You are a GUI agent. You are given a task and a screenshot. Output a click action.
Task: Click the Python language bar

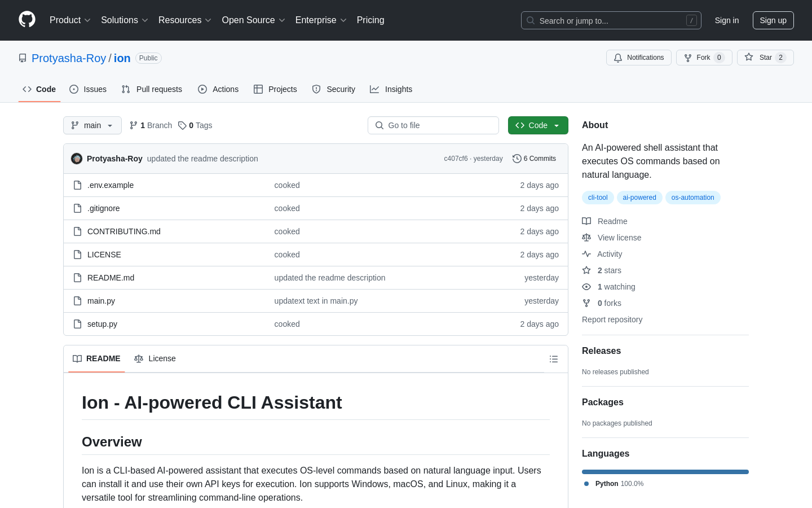pyautogui.click(x=665, y=472)
